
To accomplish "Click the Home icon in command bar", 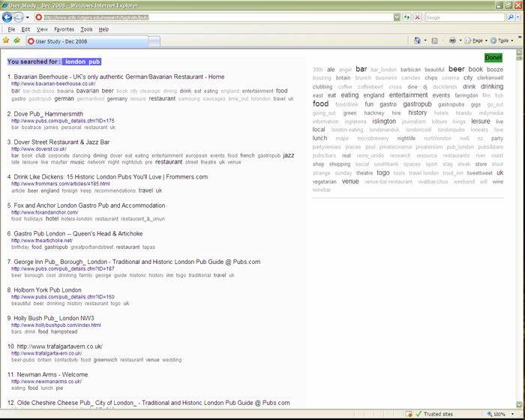I will (417, 40).
